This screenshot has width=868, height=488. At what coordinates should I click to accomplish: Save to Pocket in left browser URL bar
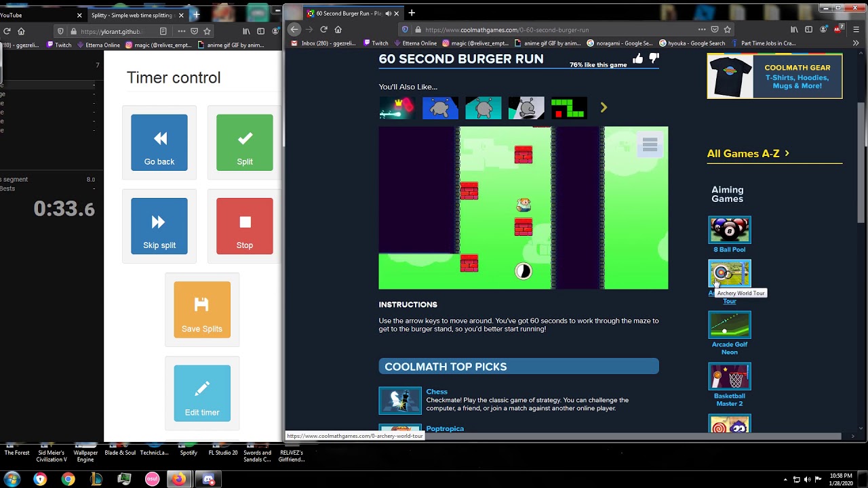(194, 31)
